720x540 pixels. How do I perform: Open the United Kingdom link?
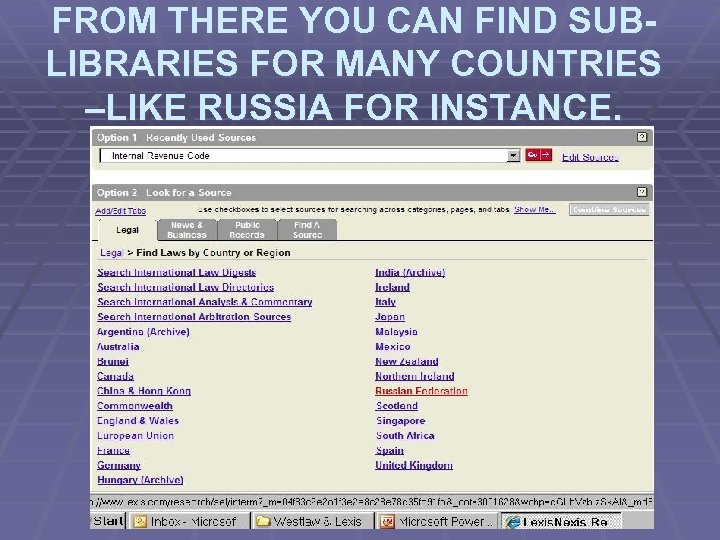point(414,465)
